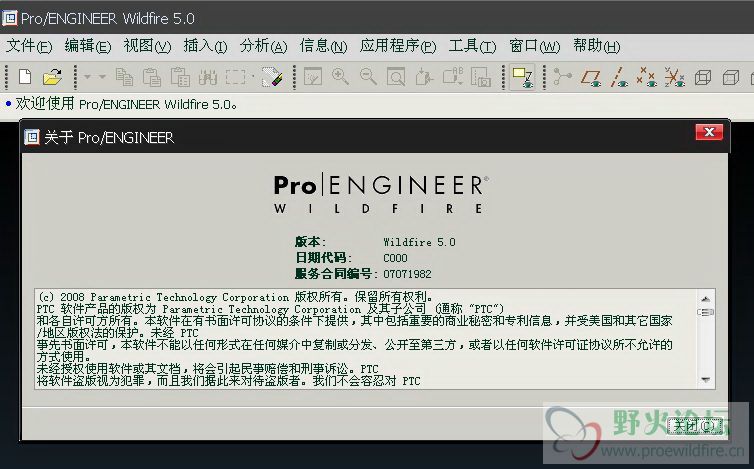Open an existing file with the folder icon
The width and height of the screenshot is (754, 469).
coord(52,77)
